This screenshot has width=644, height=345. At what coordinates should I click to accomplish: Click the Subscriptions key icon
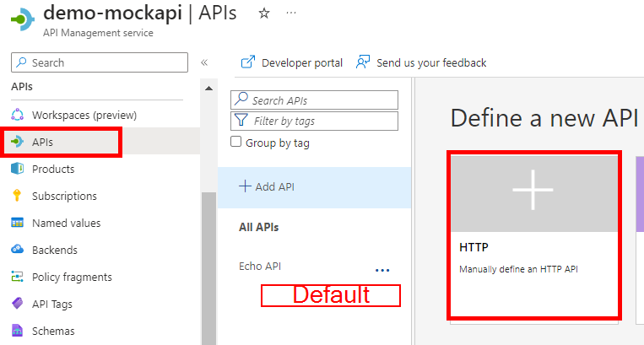coord(17,196)
